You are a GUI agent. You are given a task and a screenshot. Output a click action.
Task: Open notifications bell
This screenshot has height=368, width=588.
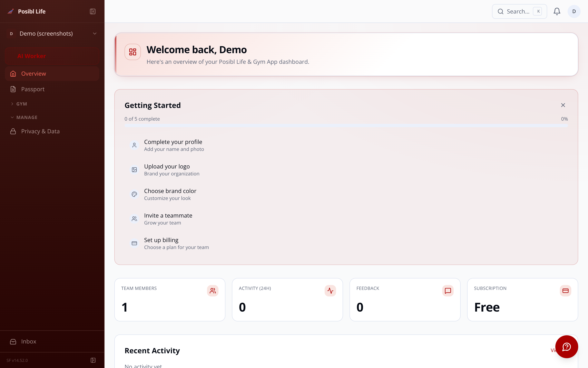tap(557, 11)
